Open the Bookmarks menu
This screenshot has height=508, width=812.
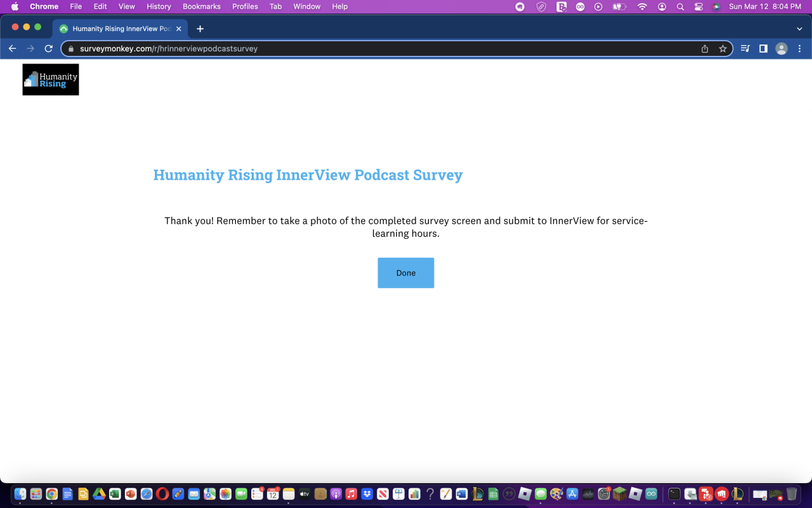click(202, 6)
